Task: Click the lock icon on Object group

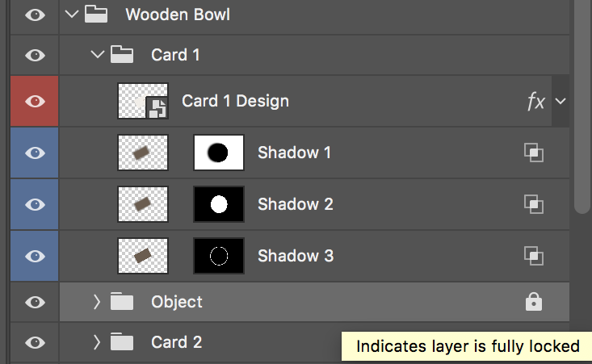Action: pyautogui.click(x=533, y=302)
